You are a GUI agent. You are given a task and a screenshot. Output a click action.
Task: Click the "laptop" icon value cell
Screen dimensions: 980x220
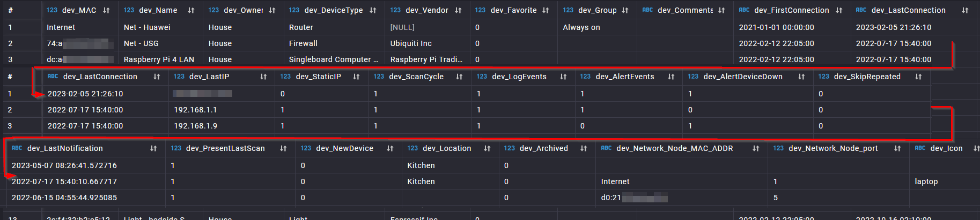coord(926,181)
